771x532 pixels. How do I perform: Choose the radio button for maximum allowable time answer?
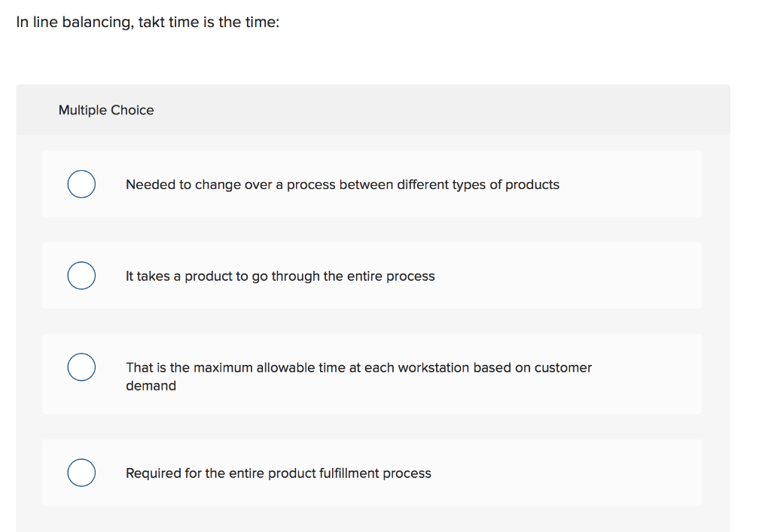tap(81, 367)
